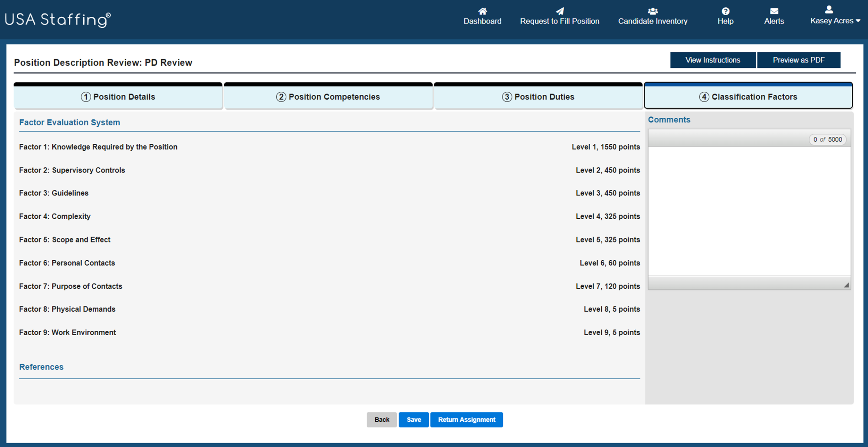Click the user profile silhouette icon
The image size is (868, 447).
click(x=829, y=9)
